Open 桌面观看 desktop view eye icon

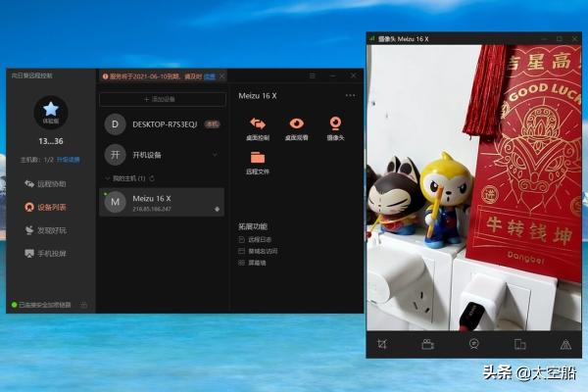click(296, 128)
